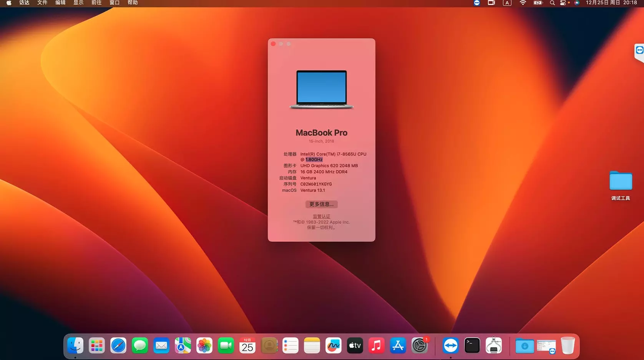This screenshot has width=644, height=360.
Task: Open Calendar showing December 25
Action: 247,345
